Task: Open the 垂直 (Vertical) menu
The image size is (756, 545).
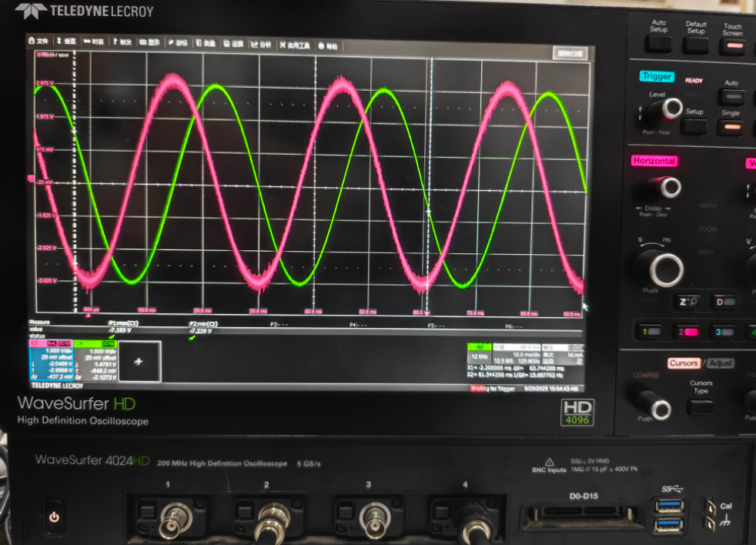Action: point(66,42)
